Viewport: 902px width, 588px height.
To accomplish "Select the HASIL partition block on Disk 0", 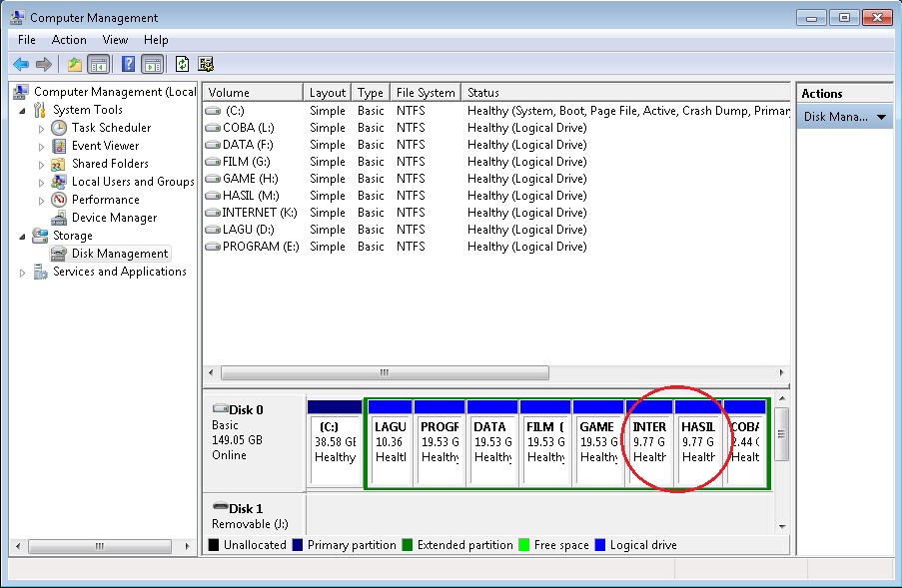I will [x=698, y=443].
